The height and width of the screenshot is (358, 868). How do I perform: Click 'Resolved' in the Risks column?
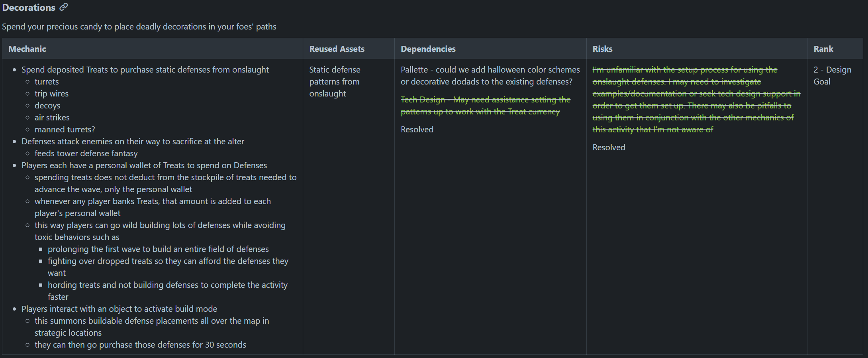point(609,148)
